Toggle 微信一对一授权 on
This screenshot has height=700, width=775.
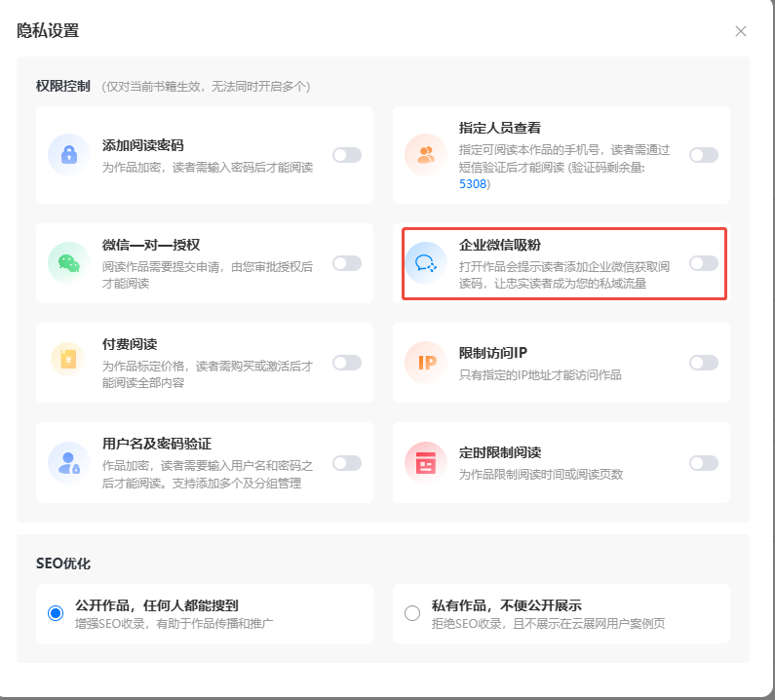[346, 263]
